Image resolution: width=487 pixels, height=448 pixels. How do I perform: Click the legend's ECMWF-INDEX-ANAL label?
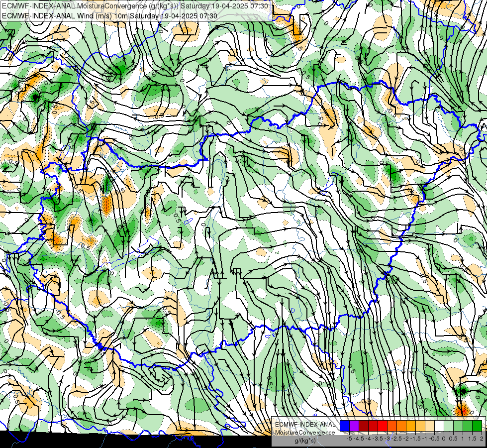point(305,425)
